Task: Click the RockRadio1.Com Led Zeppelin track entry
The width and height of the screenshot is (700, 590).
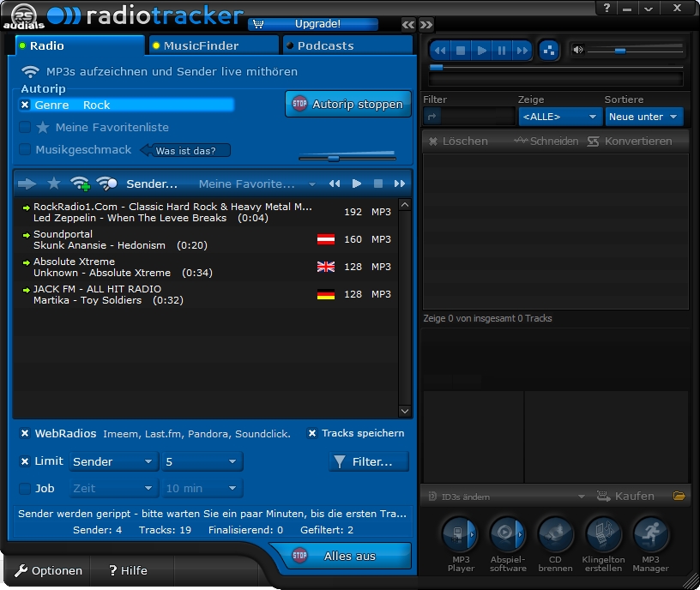Action: pyautogui.click(x=172, y=213)
